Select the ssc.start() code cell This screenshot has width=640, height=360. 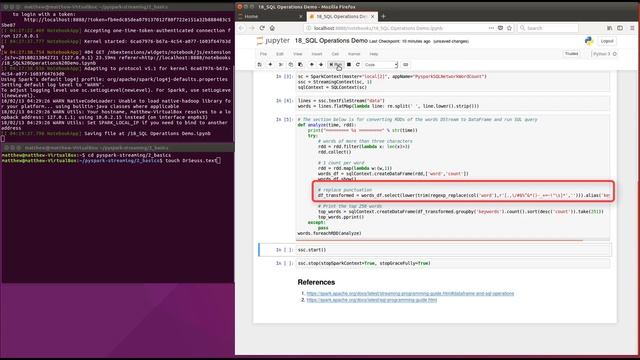click(453, 250)
